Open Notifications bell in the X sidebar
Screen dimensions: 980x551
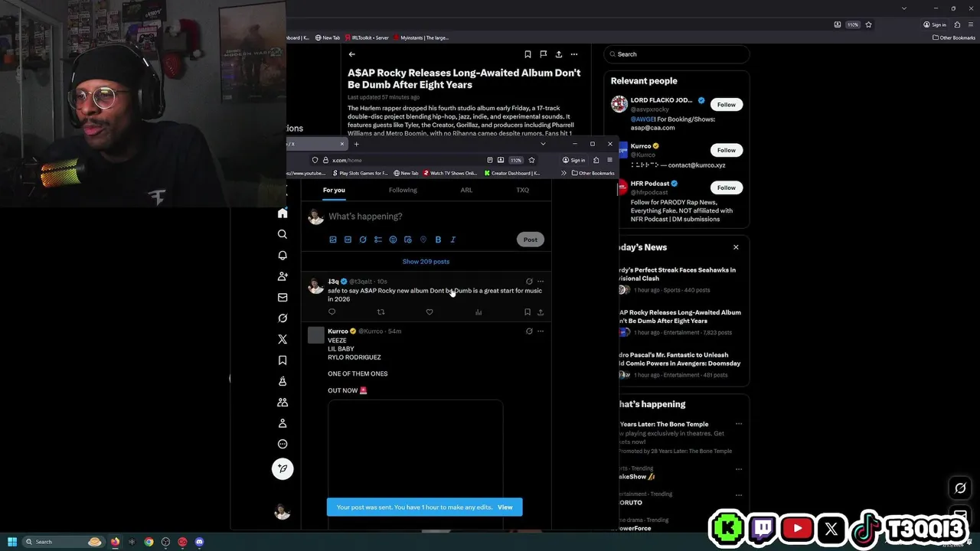click(283, 255)
